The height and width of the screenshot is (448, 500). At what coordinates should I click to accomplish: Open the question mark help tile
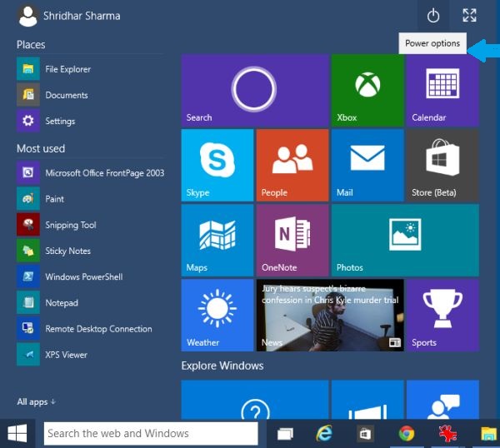[x=255, y=400]
